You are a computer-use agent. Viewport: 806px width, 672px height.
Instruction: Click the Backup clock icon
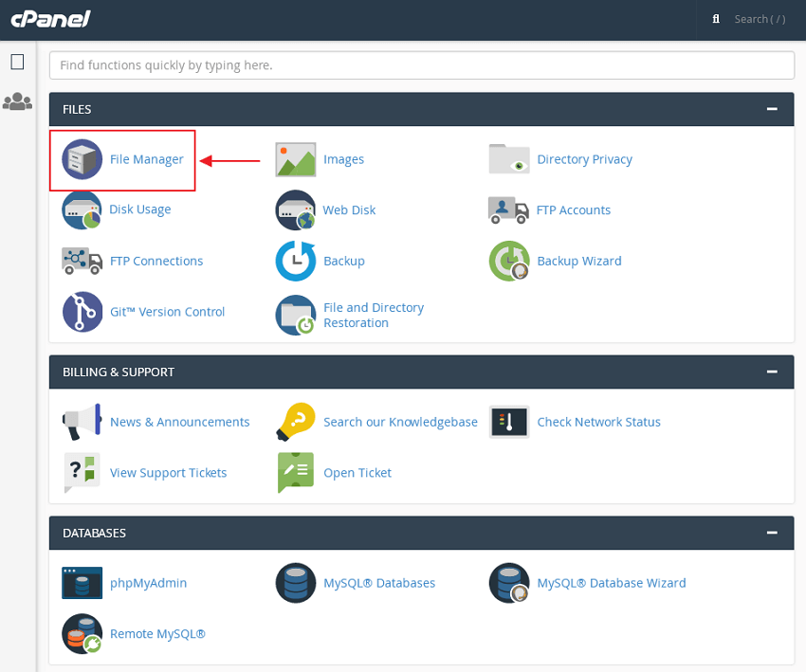pyautogui.click(x=296, y=261)
